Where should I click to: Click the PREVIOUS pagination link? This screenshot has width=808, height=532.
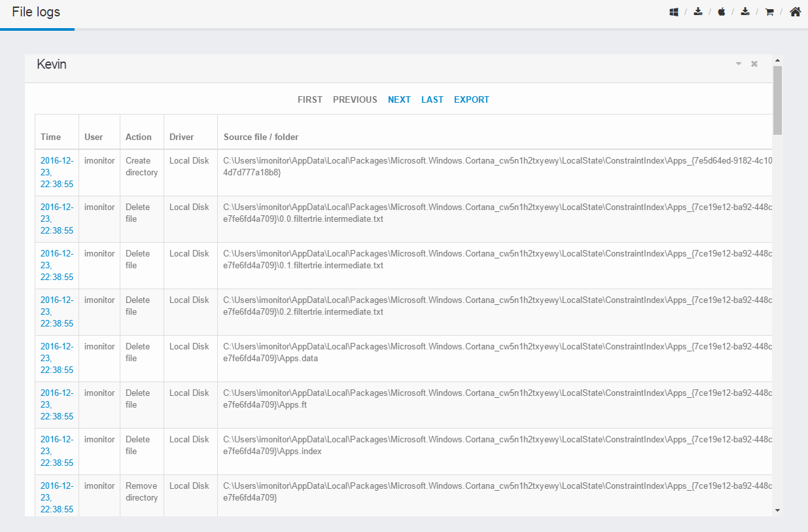pyautogui.click(x=355, y=99)
